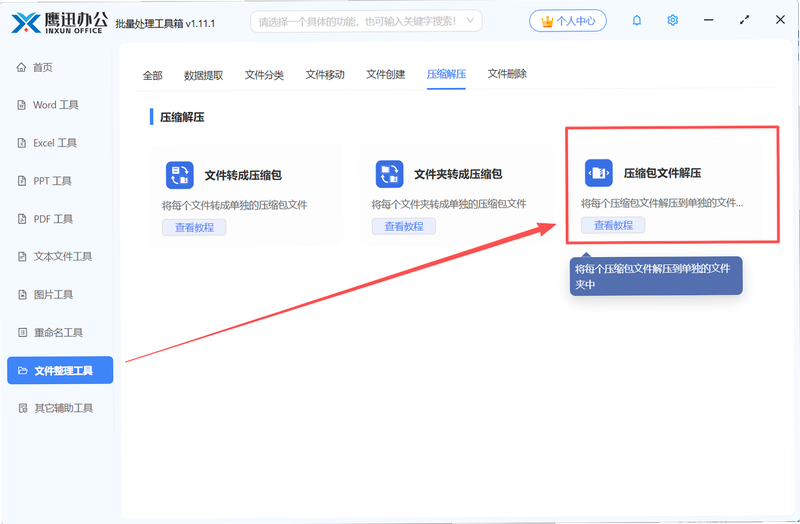800x524 pixels.
Task: Switch to the 全部 tab
Action: click(153, 76)
